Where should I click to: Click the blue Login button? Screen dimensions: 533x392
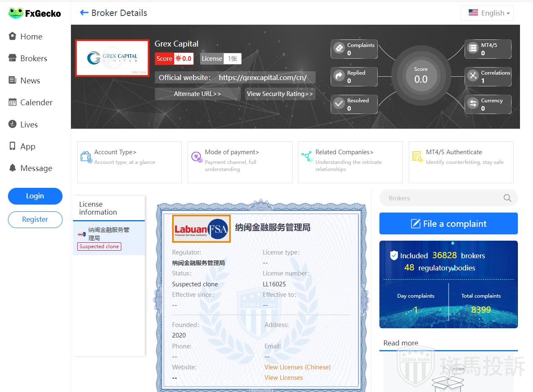[x=35, y=196]
